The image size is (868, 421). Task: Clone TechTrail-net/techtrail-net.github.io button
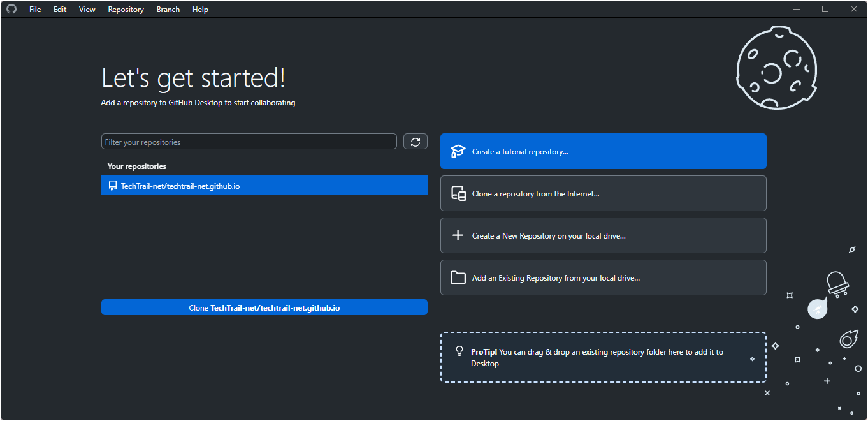coord(264,307)
